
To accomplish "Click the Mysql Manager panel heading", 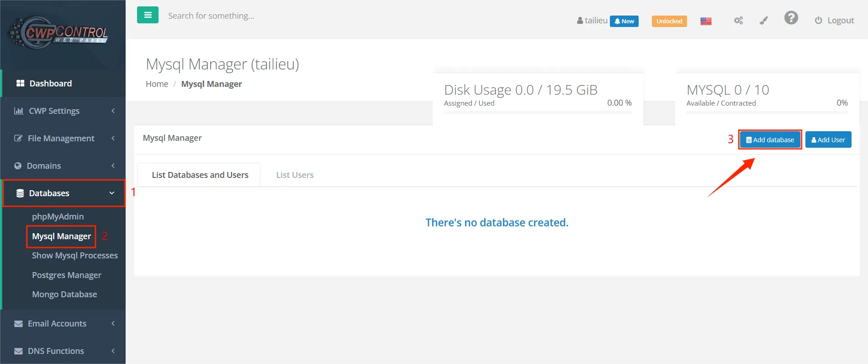I will (x=172, y=138).
